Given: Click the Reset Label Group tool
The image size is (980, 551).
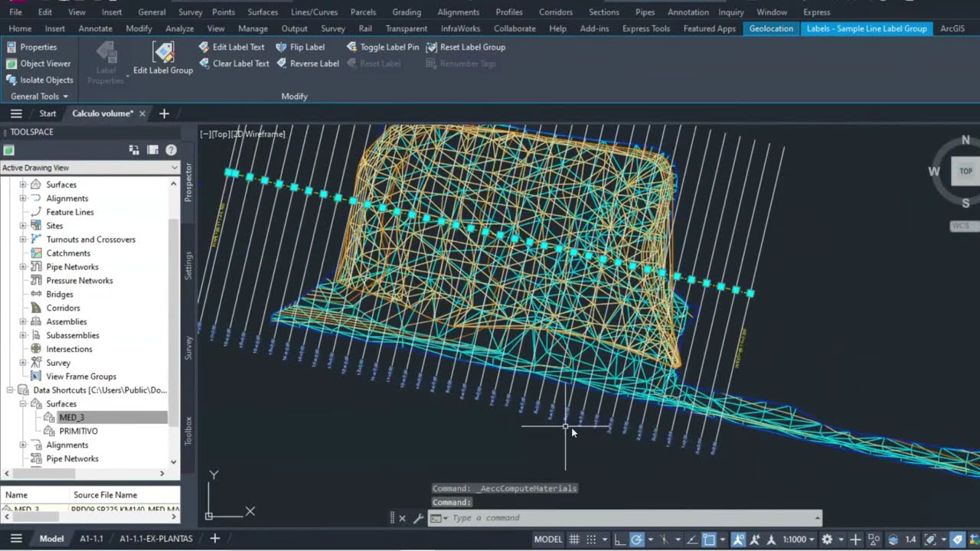Looking at the screenshot, I should click(x=465, y=47).
